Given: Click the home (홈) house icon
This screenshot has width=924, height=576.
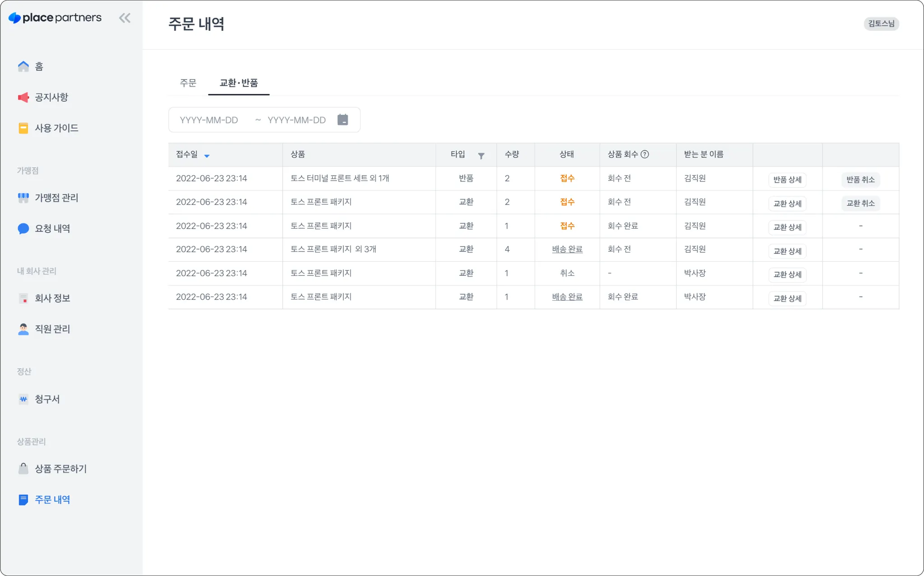Looking at the screenshot, I should 23,66.
